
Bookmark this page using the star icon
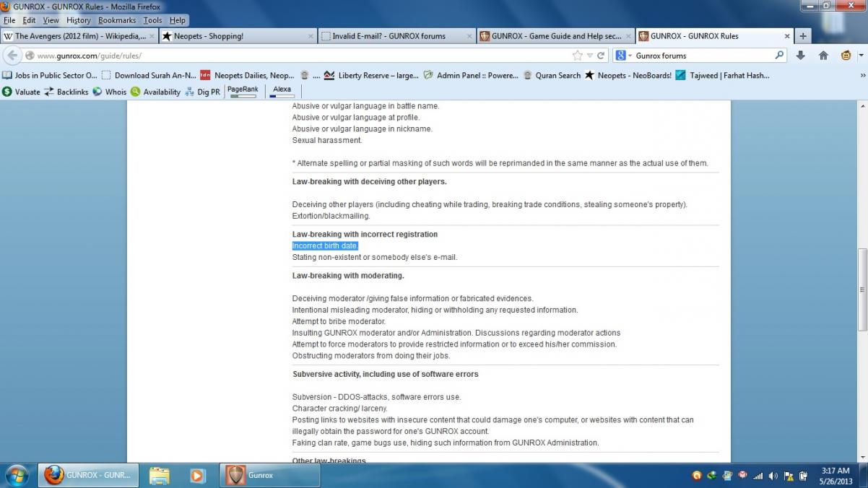pyautogui.click(x=577, y=56)
